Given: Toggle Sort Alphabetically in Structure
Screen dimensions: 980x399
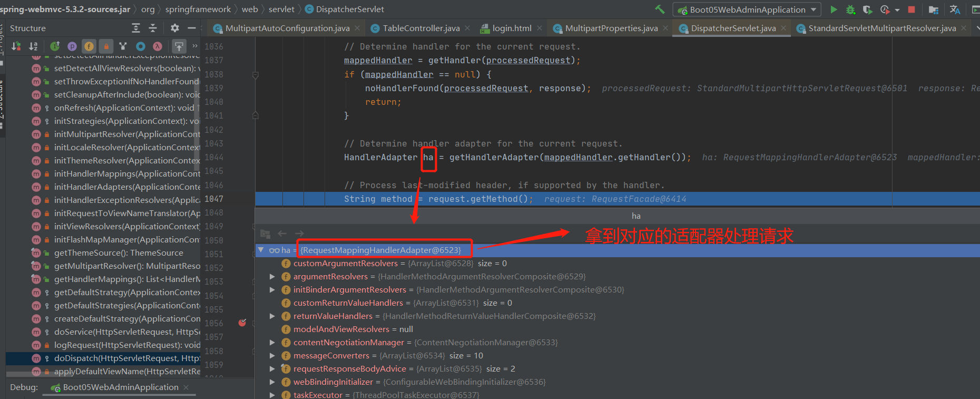Looking at the screenshot, I should 33,46.
